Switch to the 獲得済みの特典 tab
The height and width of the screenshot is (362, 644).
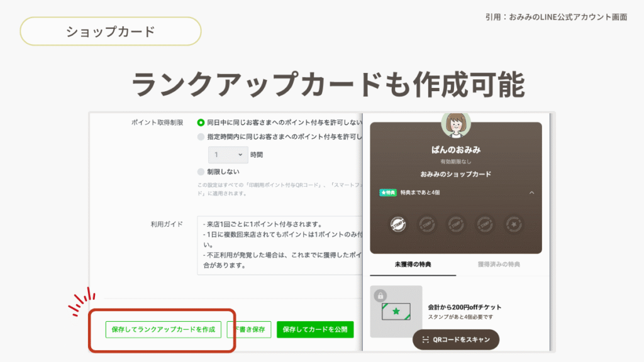tap(499, 264)
